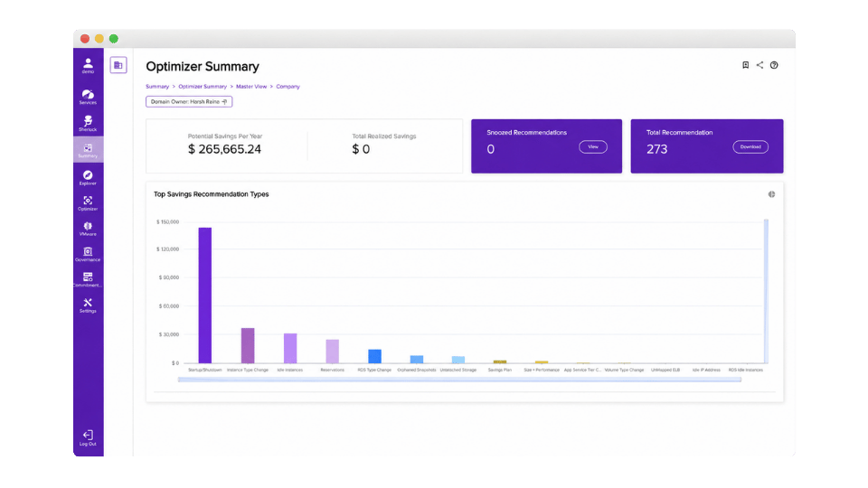The width and height of the screenshot is (868, 488).
Task: Open the Domain Owner filter chip
Action: pos(189,102)
